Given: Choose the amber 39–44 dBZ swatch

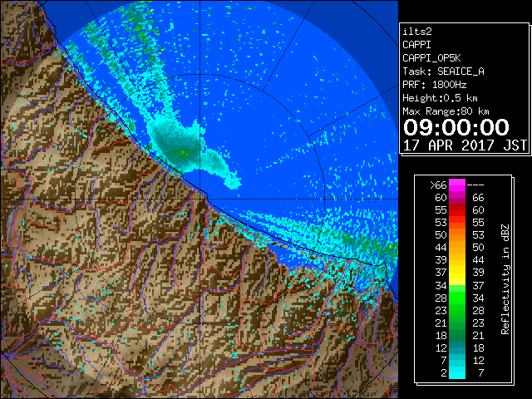Looking at the screenshot, I should point(457,260).
